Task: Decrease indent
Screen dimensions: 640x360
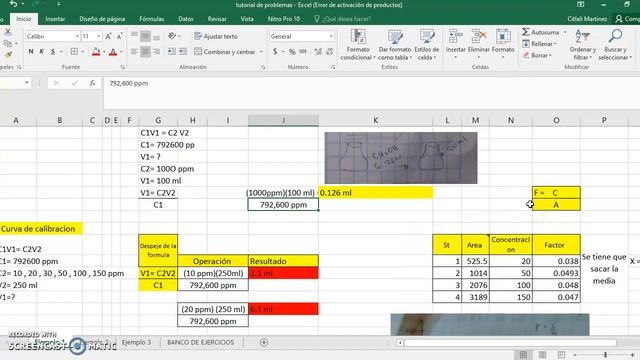Action: (x=171, y=52)
